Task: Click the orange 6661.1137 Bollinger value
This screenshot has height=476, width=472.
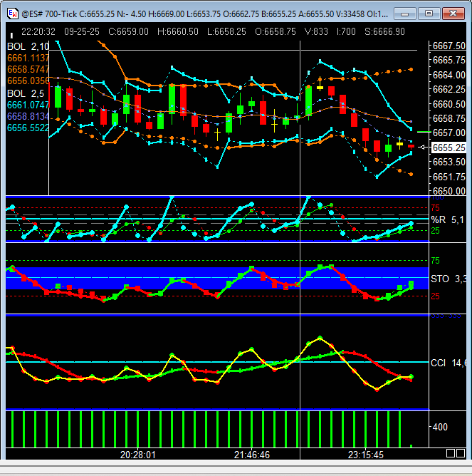Action: tap(28, 58)
